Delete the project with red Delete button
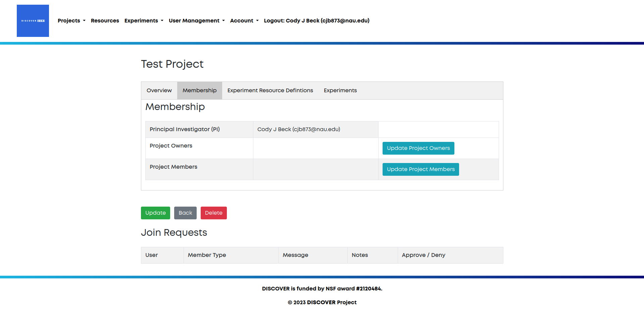The width and height of the screenshot is (644, 324). click(213, 213)
